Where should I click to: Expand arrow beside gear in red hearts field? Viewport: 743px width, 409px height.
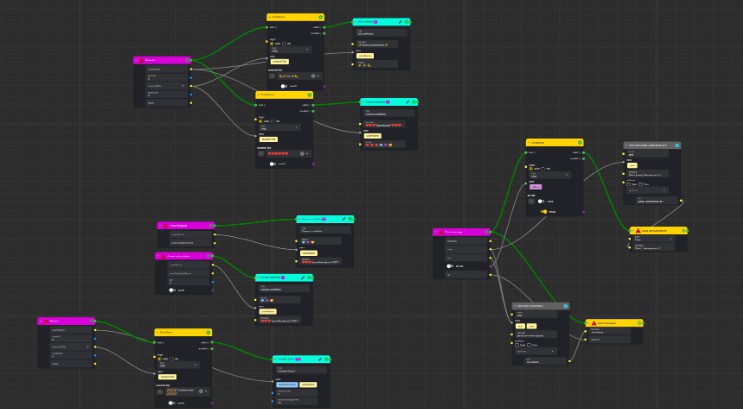pos(307,154)
